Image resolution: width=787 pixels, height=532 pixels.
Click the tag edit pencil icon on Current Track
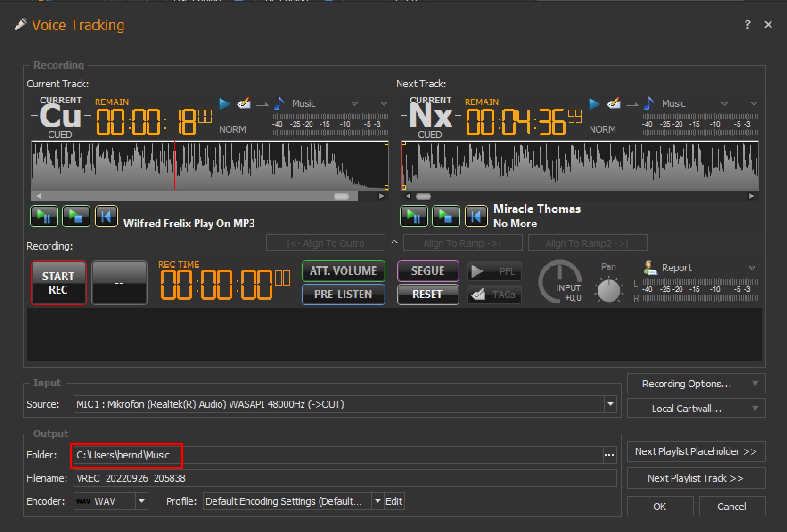click(243, 104)
